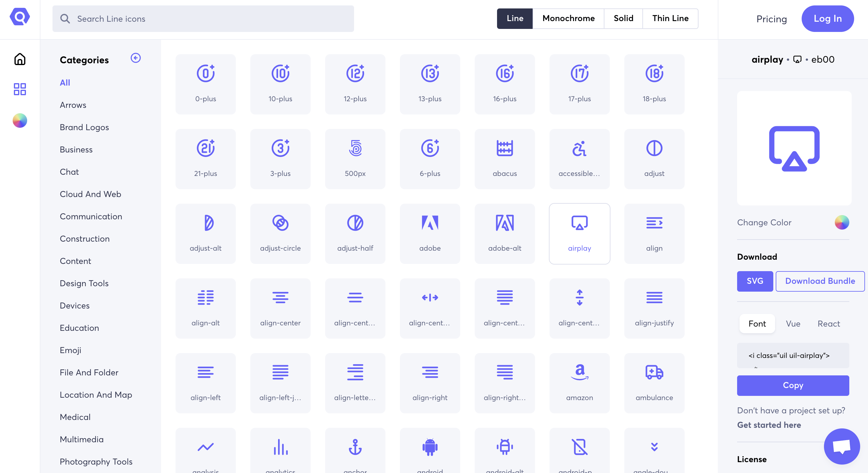Open the Multimedia category
This screenshot has width=868, height=473.
(81, 439)
